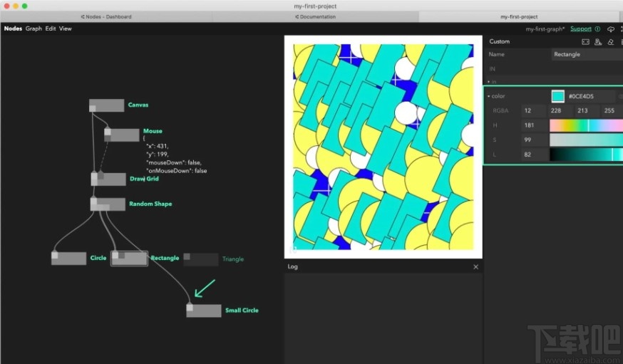
Task: Click the S value field 99
Action: (x=534, y=140)
